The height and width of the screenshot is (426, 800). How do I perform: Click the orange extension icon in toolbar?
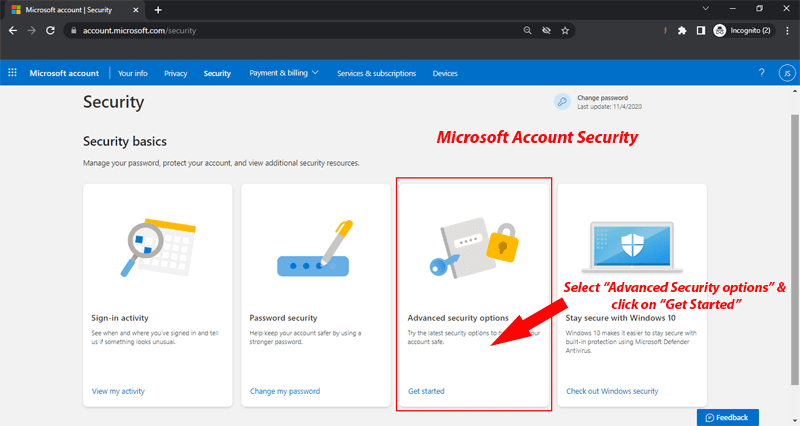[665, 31]
